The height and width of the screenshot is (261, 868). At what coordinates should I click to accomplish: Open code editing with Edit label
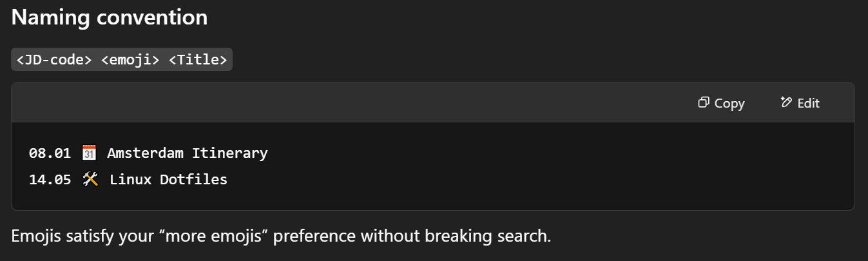[808, 103]
